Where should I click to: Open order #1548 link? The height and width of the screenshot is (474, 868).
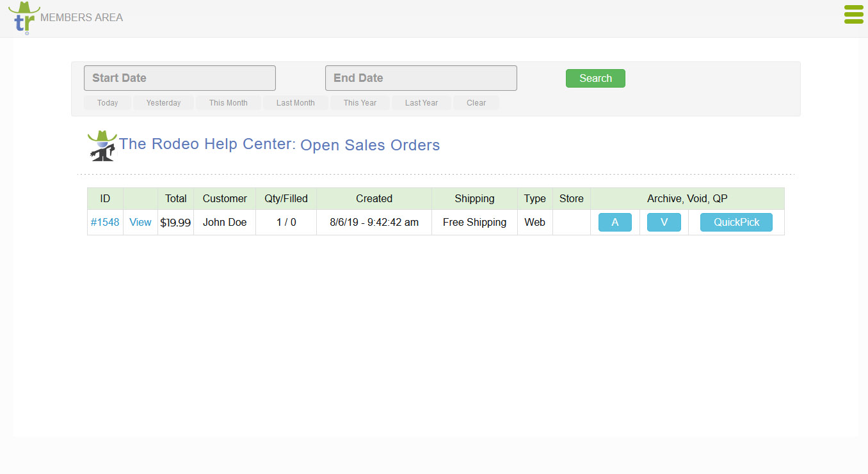click(x=105, y=223)
